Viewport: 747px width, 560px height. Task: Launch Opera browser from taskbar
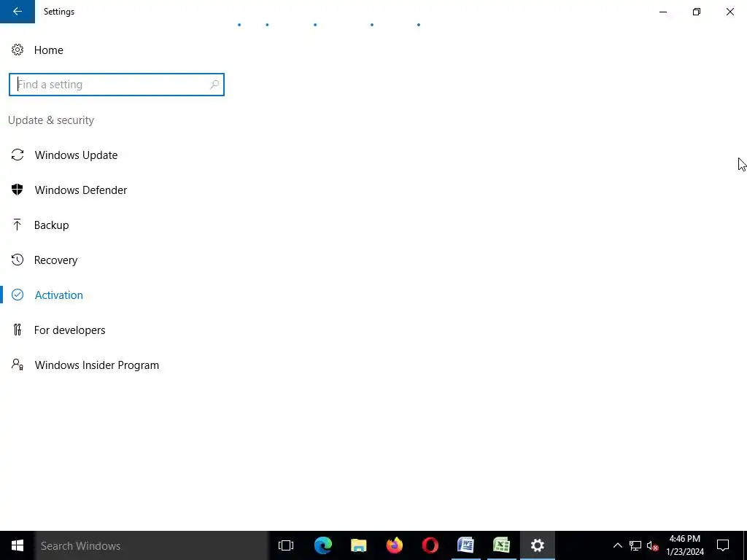(x=430, y=545)
